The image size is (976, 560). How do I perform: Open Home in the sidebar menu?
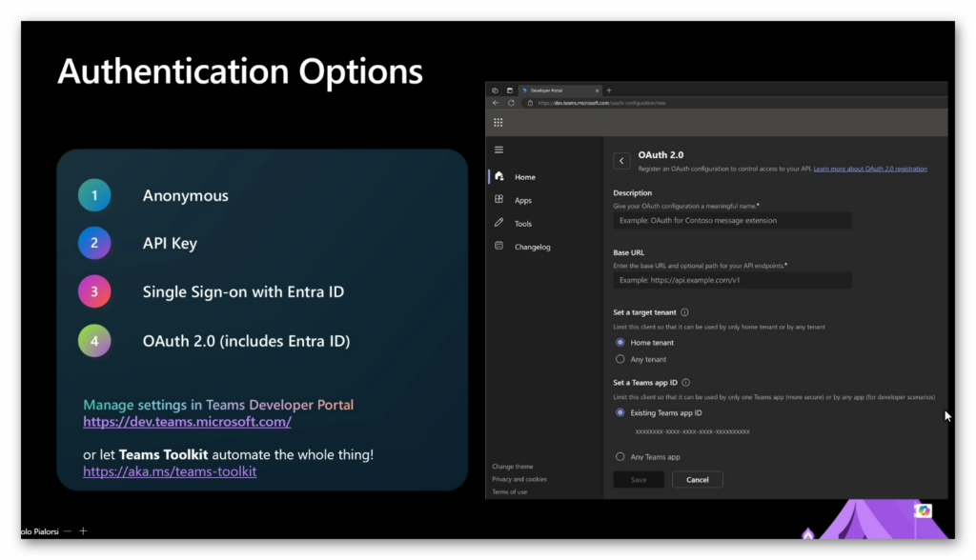[x=525, y=177]
